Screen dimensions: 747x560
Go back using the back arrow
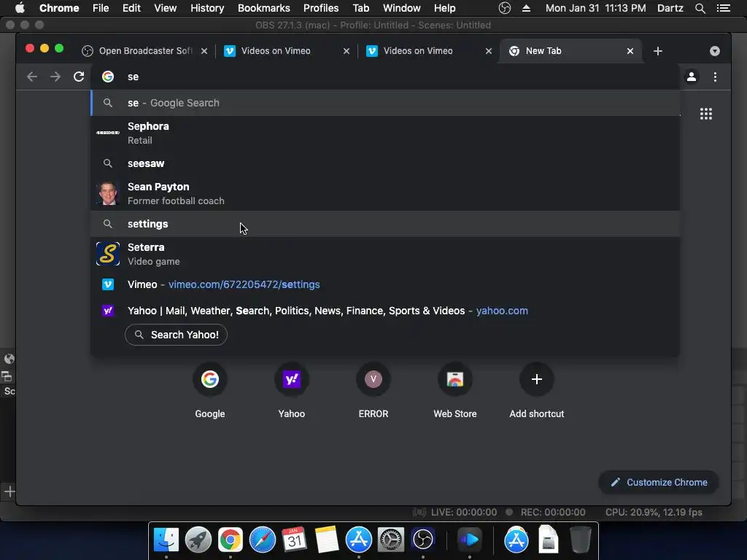click(x=32, y=77)
